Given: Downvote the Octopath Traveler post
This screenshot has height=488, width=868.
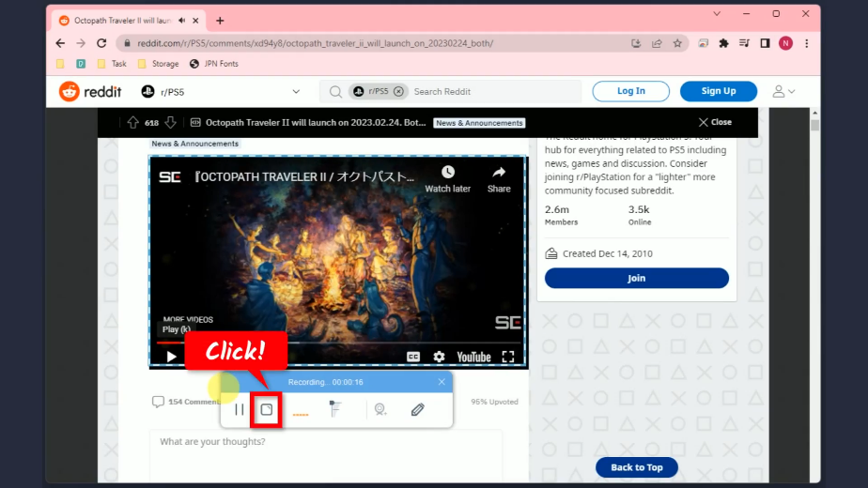Looking at the screenshot, I should pos(171,122).
